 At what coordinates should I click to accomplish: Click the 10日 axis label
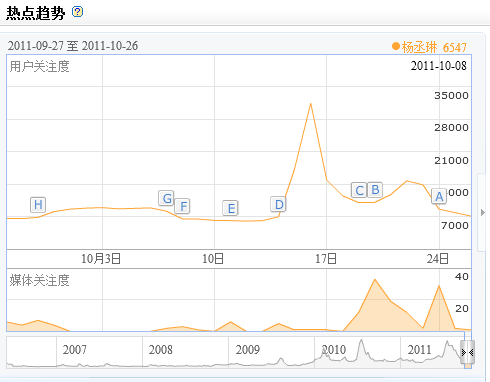[213, 259]
